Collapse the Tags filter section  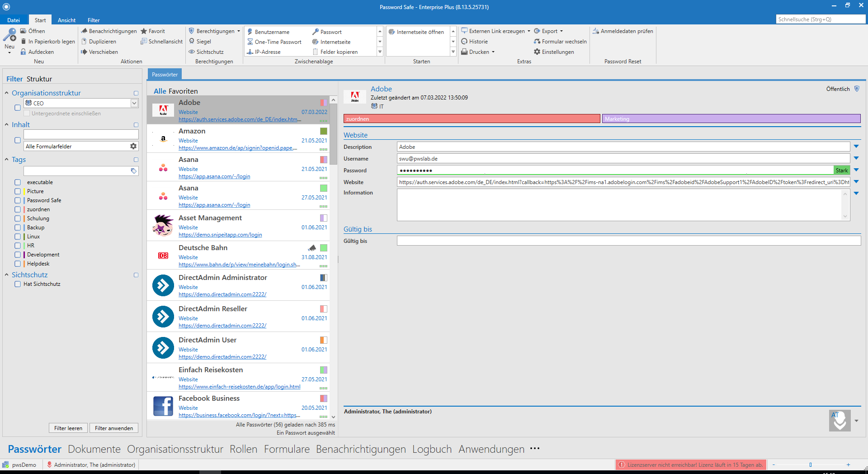pos(7,160)
